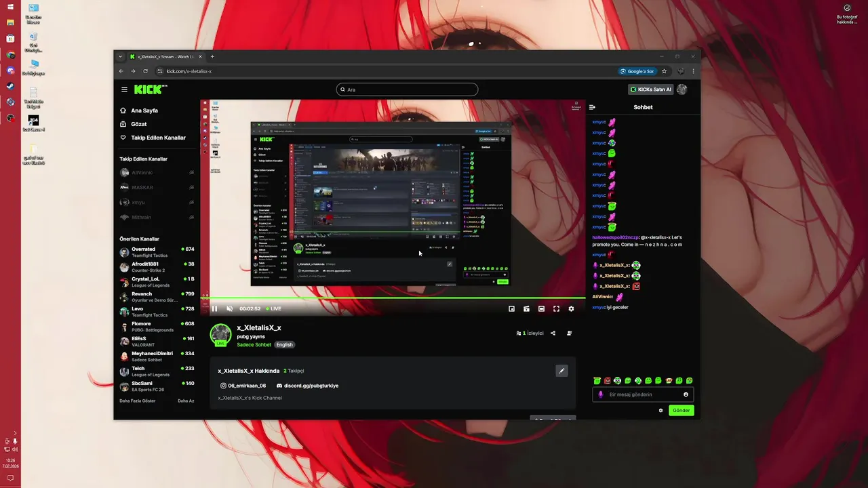Viewport: 868px width, 488px height.
Task: Reload the Kick page
Action: (x=145, y=71)
